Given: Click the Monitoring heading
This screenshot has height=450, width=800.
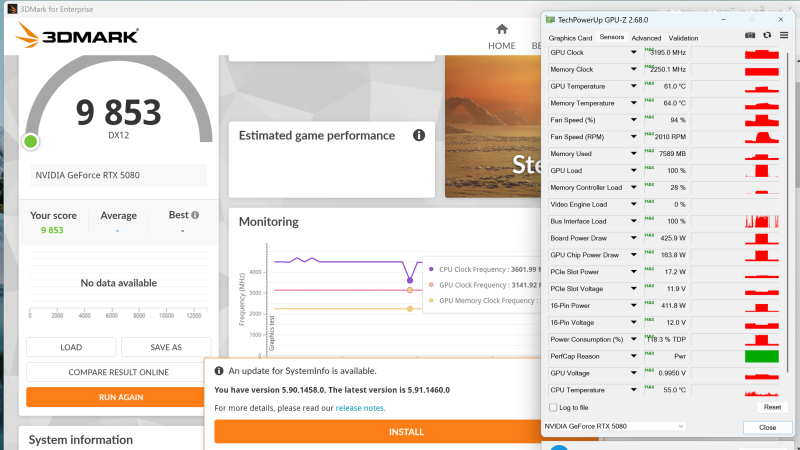Looking at the screenshot, I should 269,221.
